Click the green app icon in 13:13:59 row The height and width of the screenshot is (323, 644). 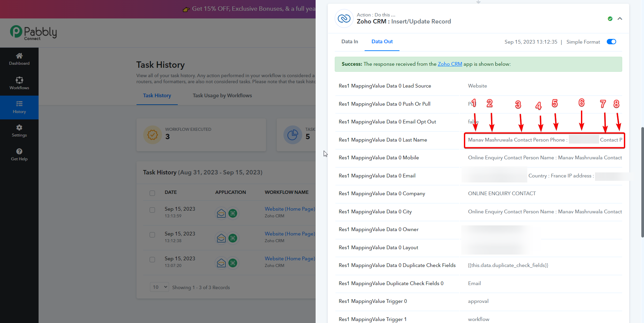[x=233, y=213]
